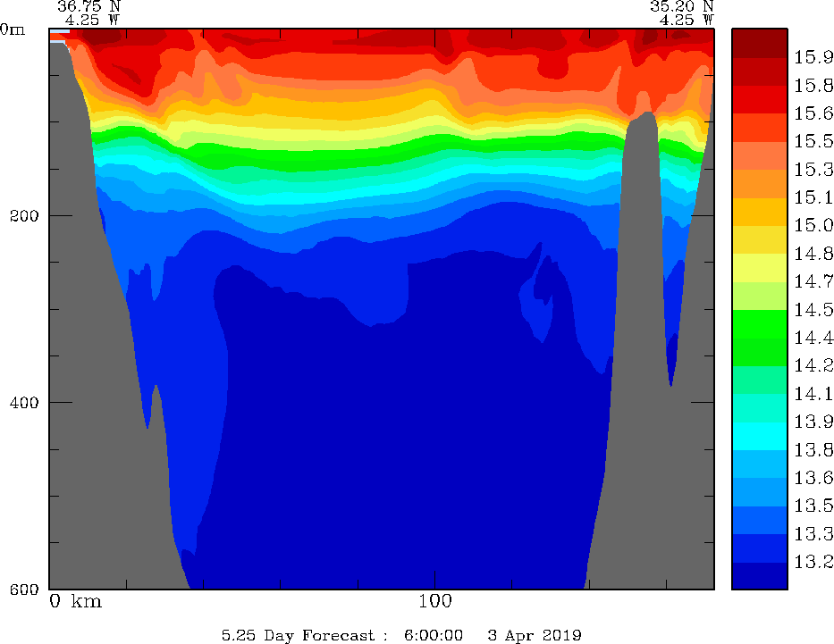Select the 13.9 colorbar label
834x644 pixels.
click(813, 422)
